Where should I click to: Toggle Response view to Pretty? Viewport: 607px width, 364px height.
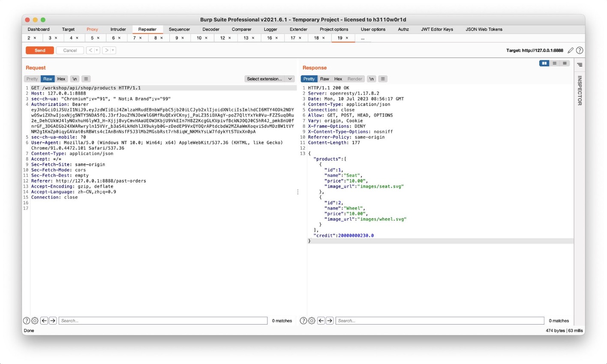(x=309, y=79)
